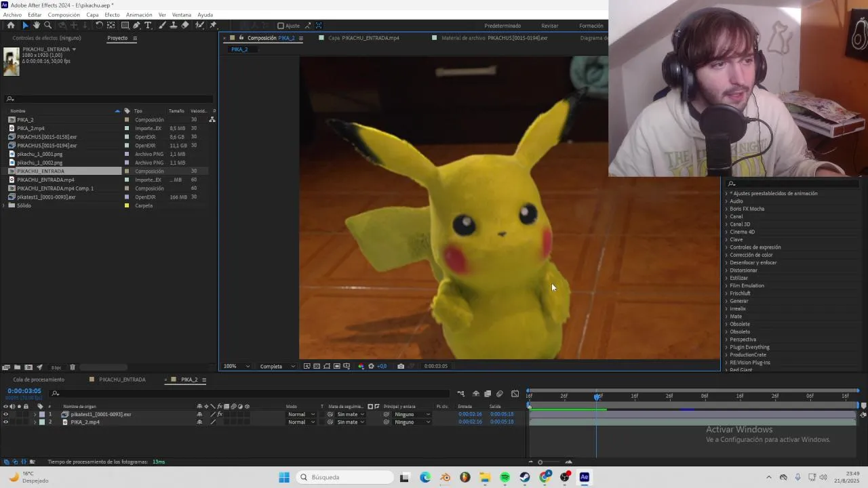
Task: Select the Puppet Pin tool
Action: pos(213,25)
